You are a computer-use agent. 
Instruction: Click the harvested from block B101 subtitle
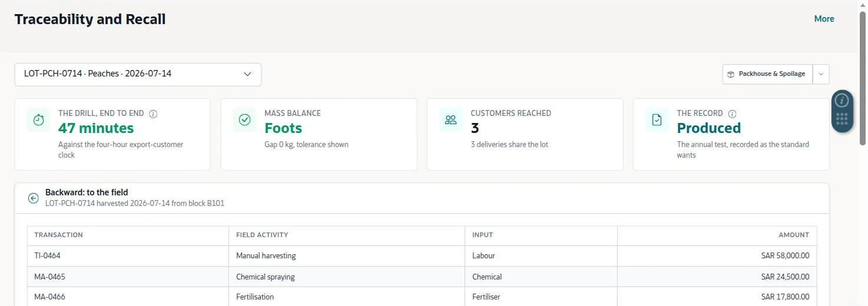point(135,203)
